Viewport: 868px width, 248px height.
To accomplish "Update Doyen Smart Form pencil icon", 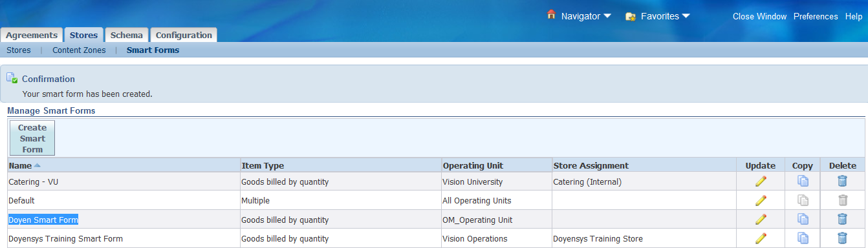I will [761, 219].
